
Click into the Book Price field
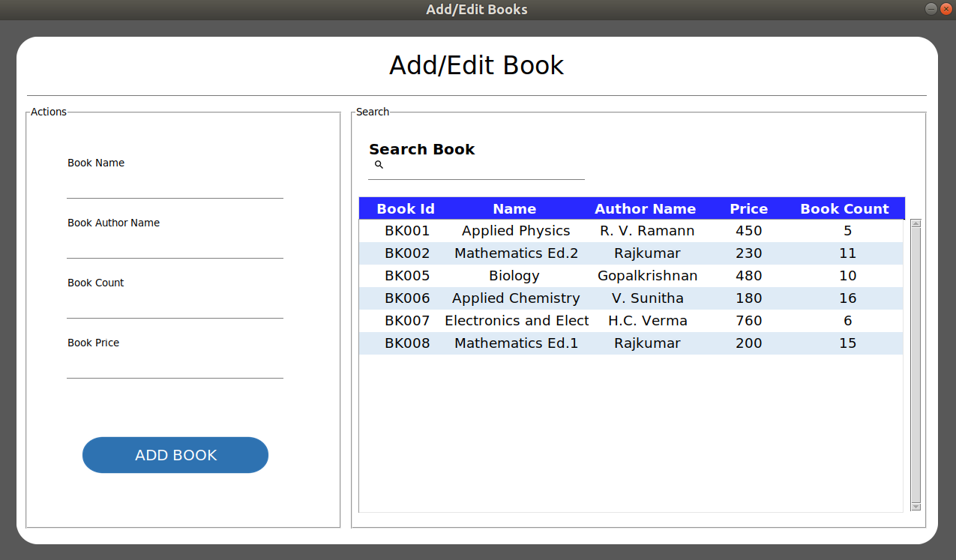pyautogui.click(x=175, y=367)
